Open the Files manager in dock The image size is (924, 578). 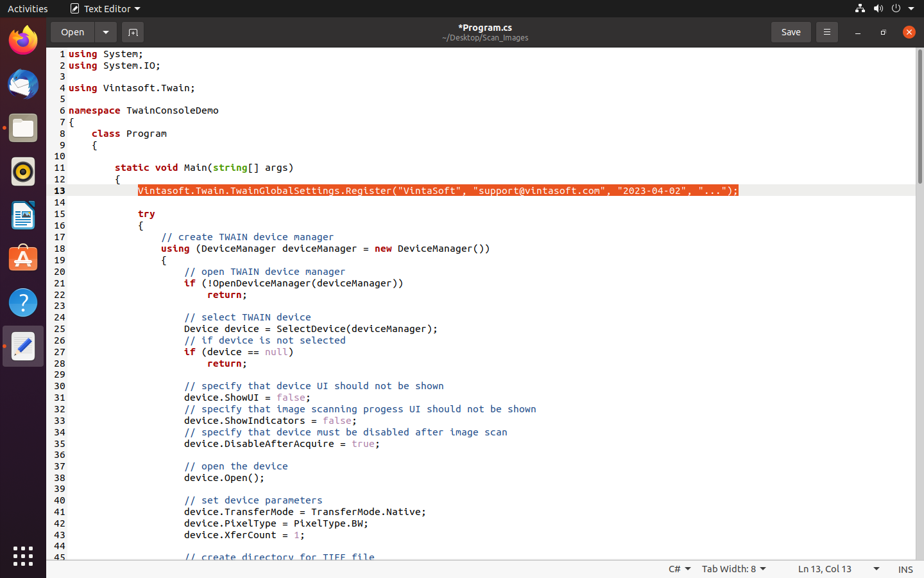[x=23, y=128]
